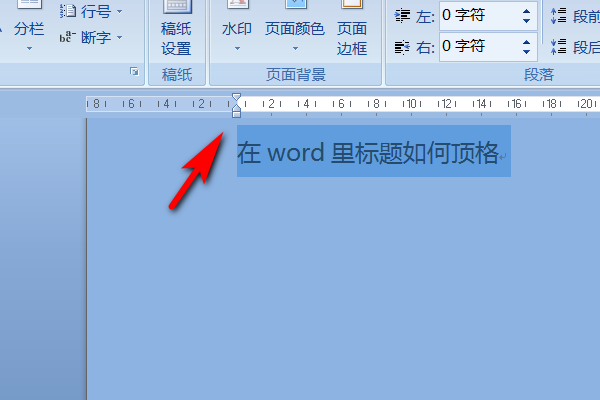The height and width of the screenshot is (400, 600).
Task: Open 稿纸设置 manuscript paper settings
Action: 176,29
